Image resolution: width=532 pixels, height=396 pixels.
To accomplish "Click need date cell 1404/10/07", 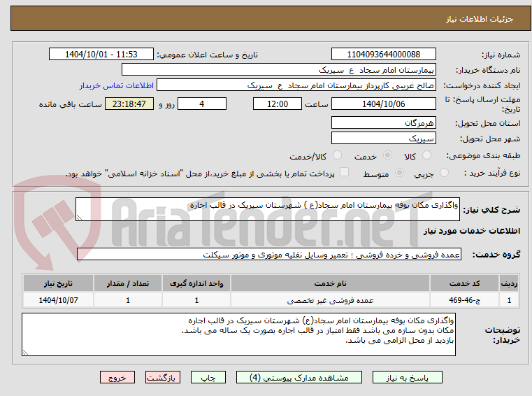I will [x=58, y=300].
